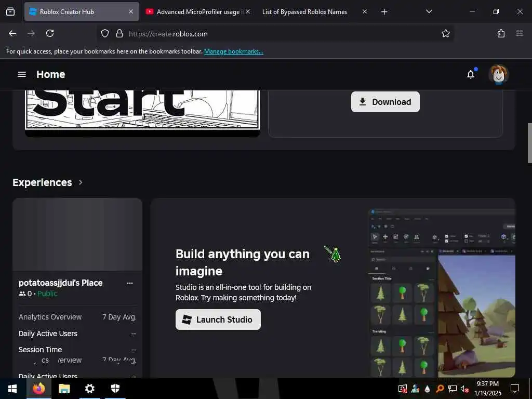The width and height of the screenshot is (532, 399).
Task: Go back with the browser back arrow
Action: (x=12, y=33)
